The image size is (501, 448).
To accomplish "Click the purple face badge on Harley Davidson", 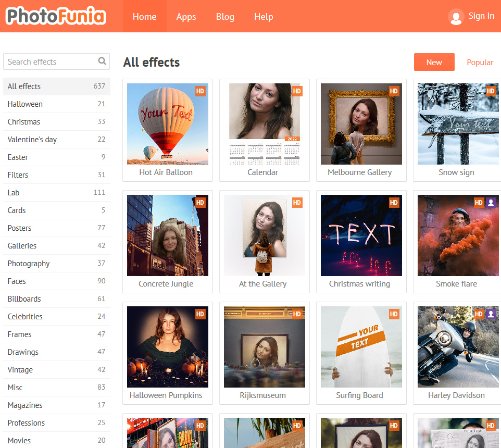I will pyautogui.click(x=491, y=314).
